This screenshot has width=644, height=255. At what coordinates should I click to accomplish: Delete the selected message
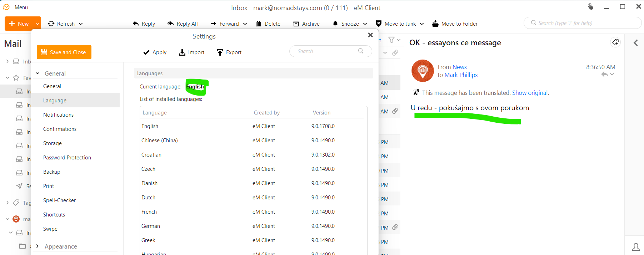click(x=268, y=24)
